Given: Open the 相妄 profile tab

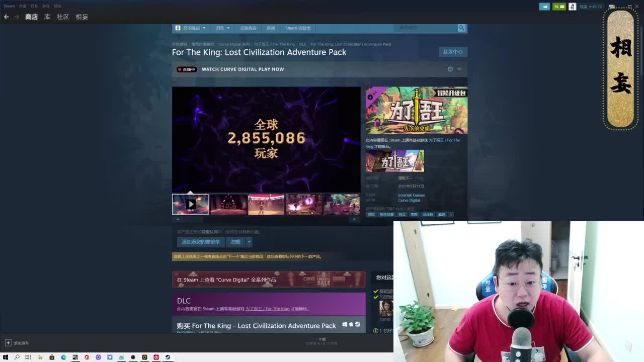Looking at the screenshot, I should click(x=82, y=17).
